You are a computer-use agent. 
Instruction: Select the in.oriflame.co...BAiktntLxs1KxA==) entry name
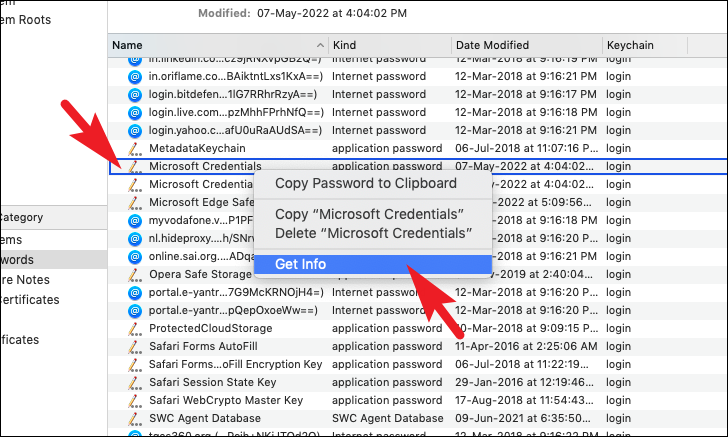pos(235,77)
